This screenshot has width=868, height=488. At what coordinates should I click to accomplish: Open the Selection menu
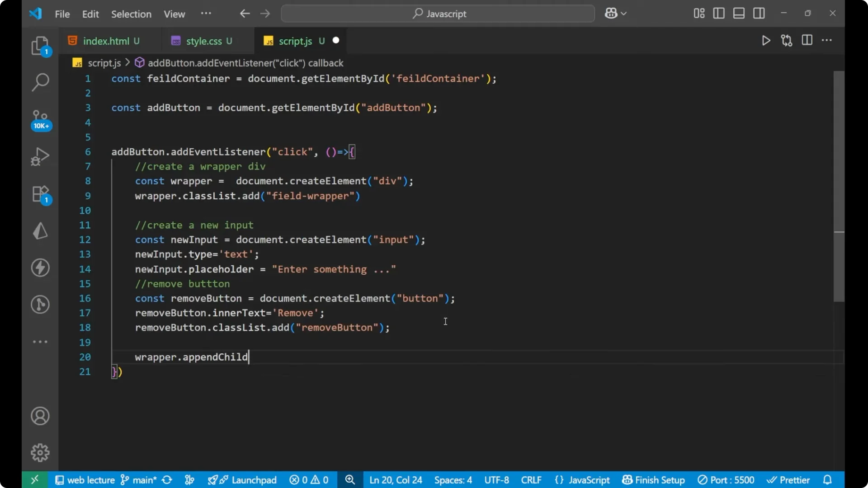pos(131,14)
